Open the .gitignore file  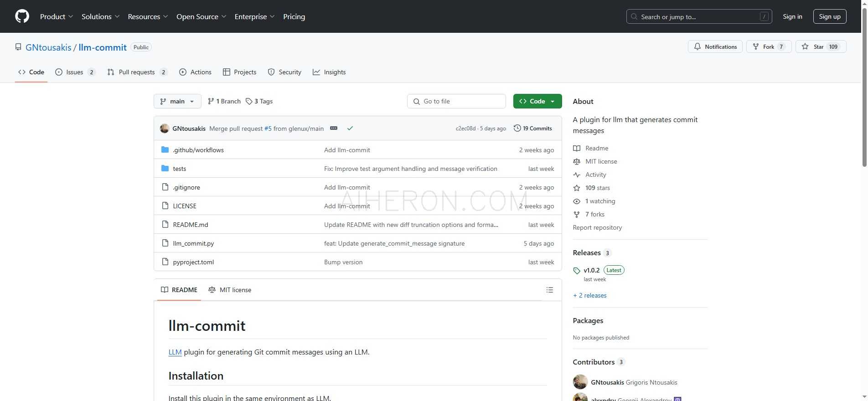186,187
